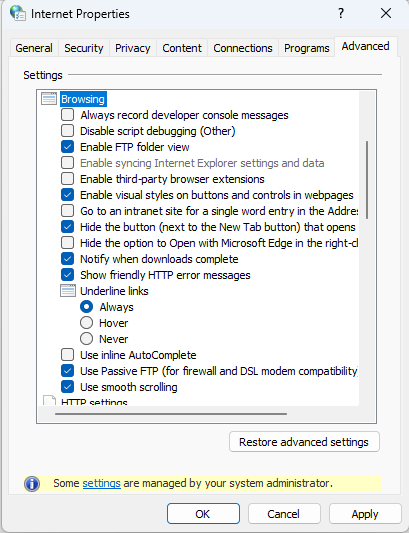Click the HTTP settings page icon

point(50,400)
